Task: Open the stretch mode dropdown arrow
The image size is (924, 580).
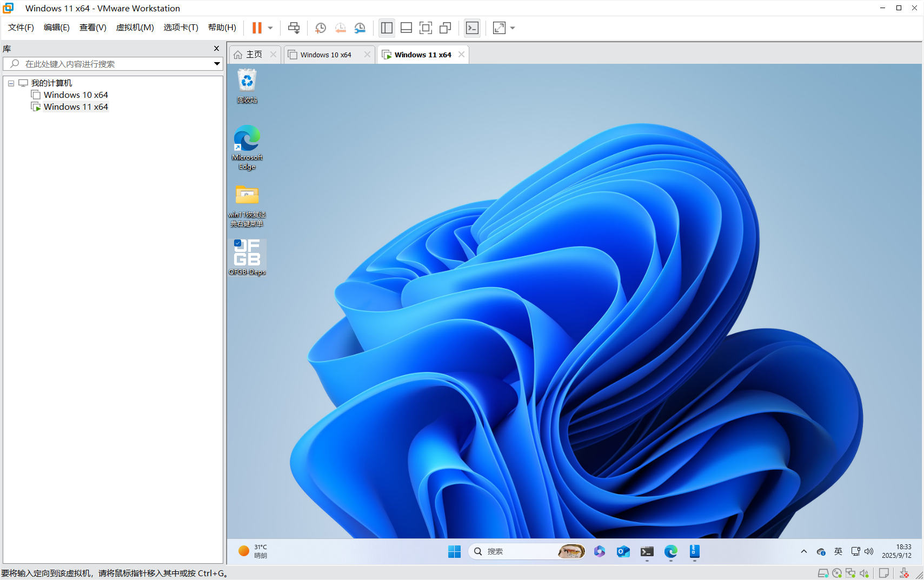Action: pos(513,28)
